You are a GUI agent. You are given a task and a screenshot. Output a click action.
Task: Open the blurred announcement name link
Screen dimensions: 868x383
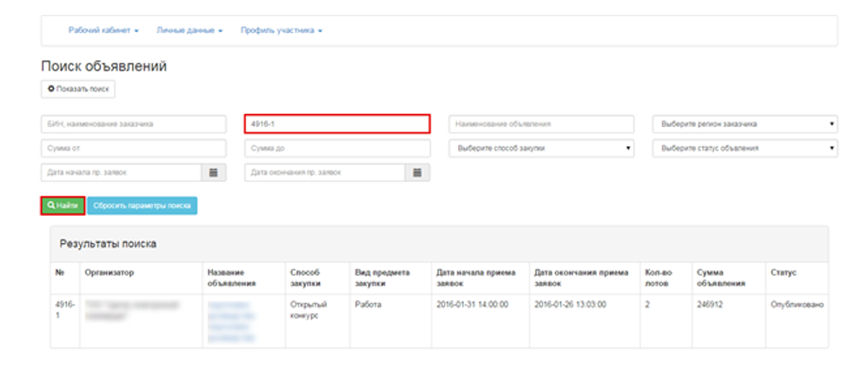point(231,321)
